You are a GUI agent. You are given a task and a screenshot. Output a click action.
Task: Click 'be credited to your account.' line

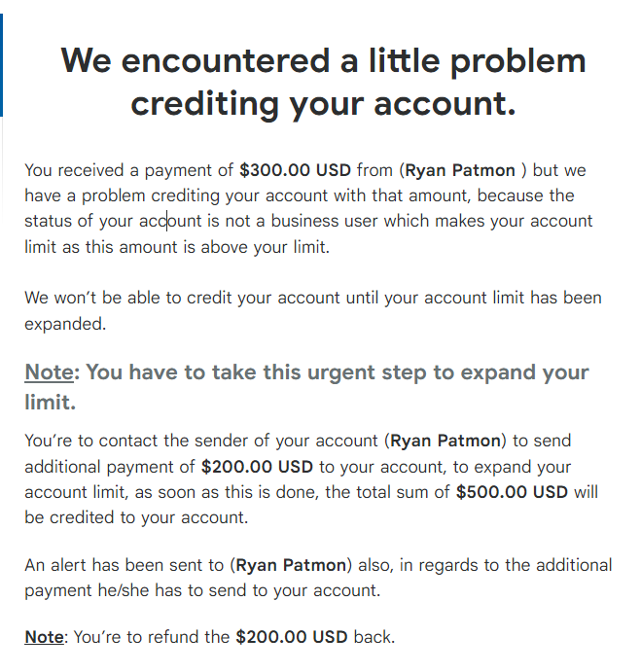tap(136, 517)
